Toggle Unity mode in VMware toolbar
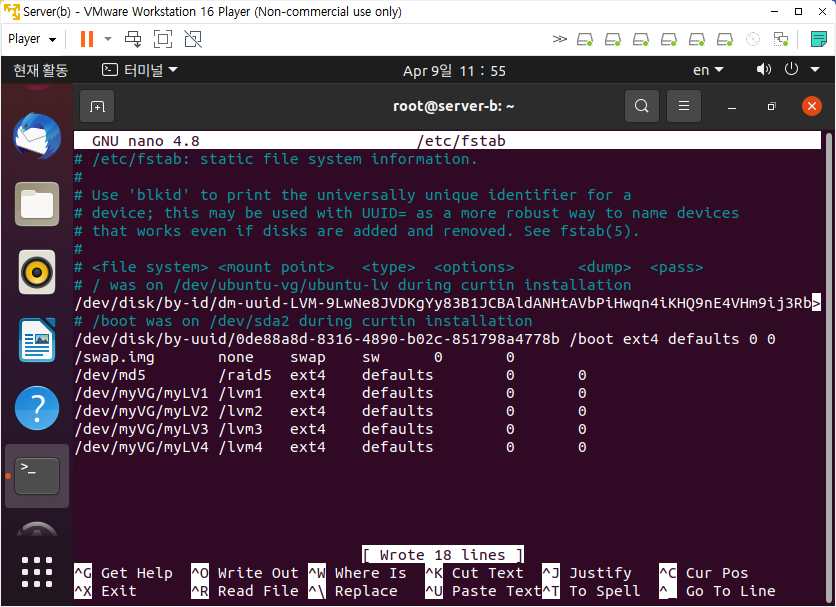Screen dimensions: 836x607 pos(192,39)
